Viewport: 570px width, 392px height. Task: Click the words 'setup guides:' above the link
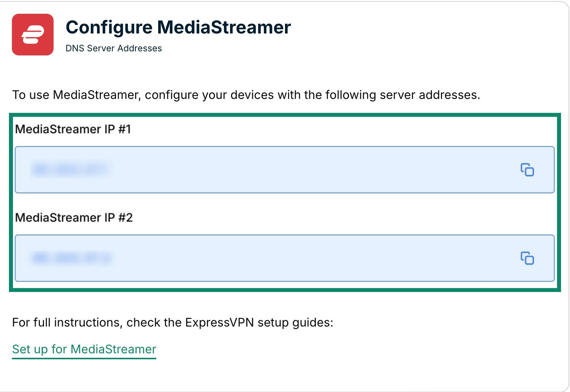(x=295, y=322)
